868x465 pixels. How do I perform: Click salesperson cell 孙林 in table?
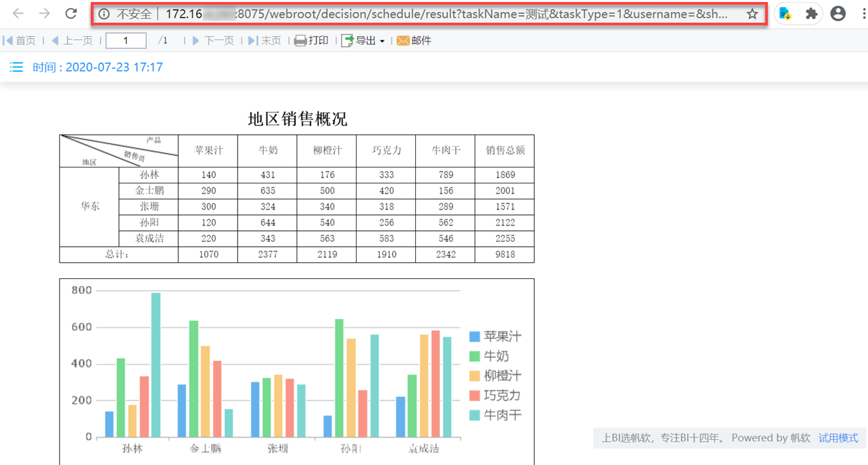tap(150, 175)
